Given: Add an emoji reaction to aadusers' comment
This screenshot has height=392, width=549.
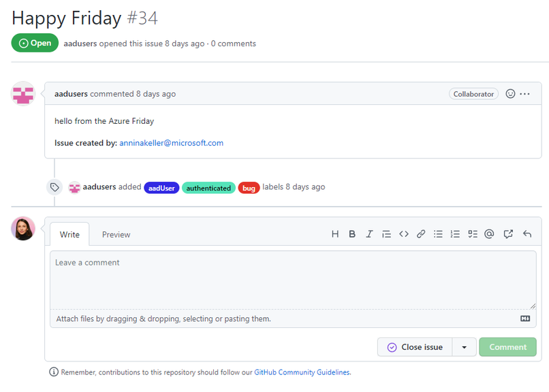Looking at the screenshot, I should click(x=510, y=94).
